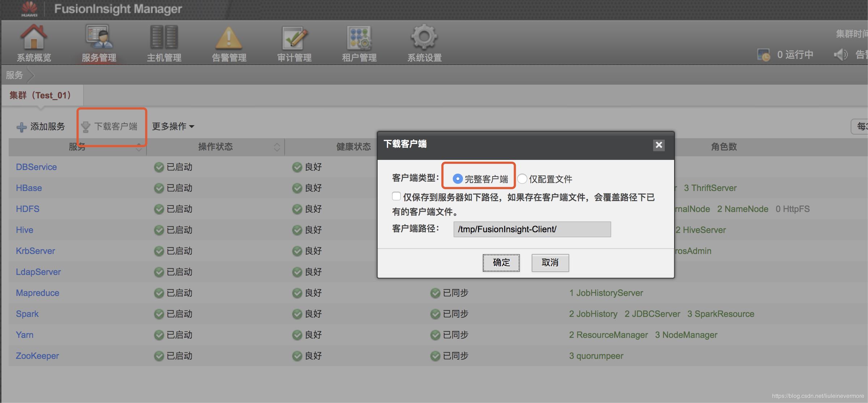Sort by the operation status column arrows

(x=277, y=147)
